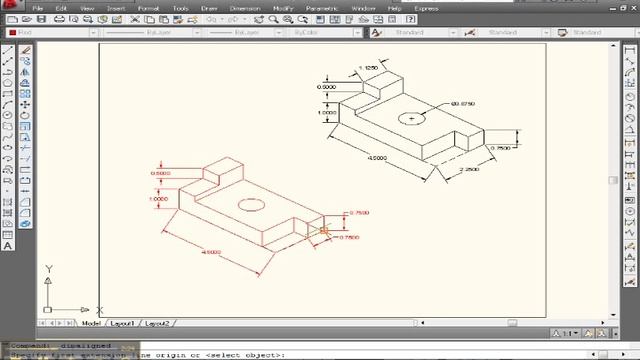The height and width of the screenshot is (360, 640).
Task: Click the Plot (print) toolbar icon
Action: (59, 19)
